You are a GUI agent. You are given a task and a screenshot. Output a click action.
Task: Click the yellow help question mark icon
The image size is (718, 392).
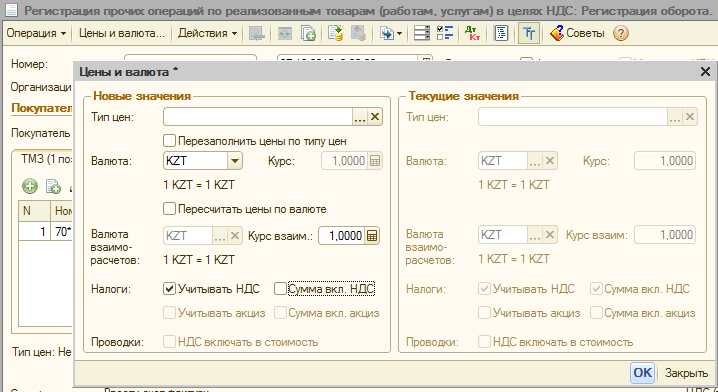click(x=620, y=33)
